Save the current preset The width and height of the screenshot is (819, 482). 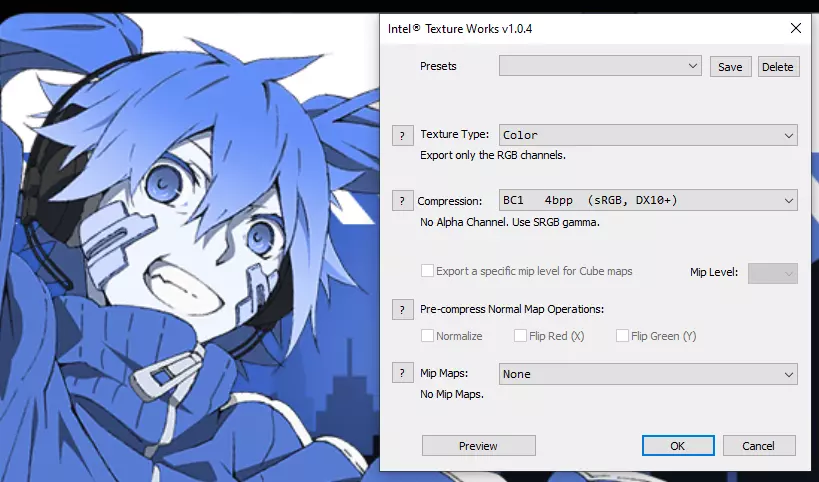click(730, 67)
